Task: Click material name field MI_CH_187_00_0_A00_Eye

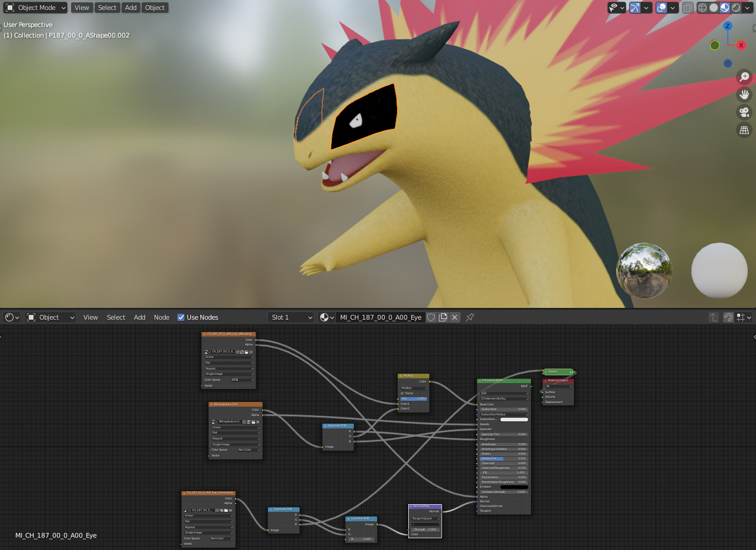Action: click(381, 317)
